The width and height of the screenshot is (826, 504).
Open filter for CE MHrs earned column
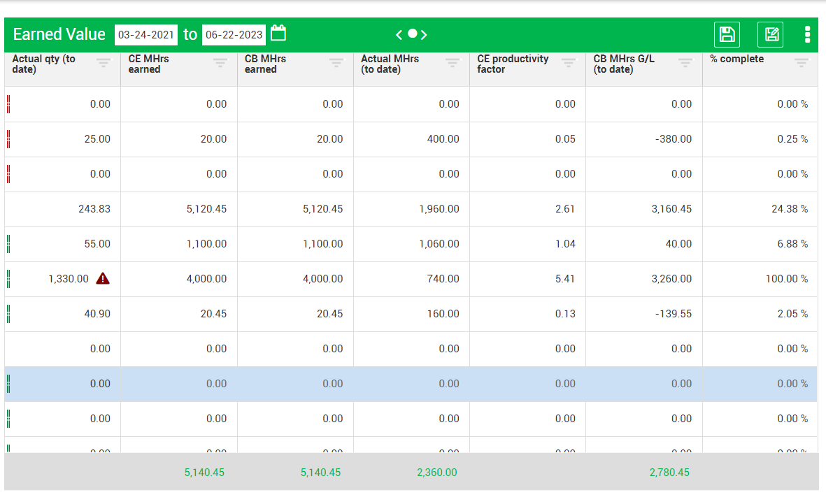220,63
